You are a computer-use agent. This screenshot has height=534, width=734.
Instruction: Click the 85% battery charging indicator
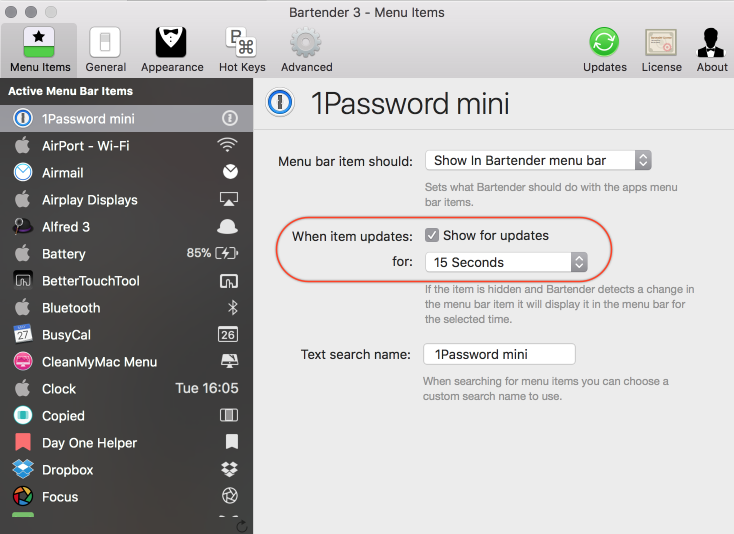pyautogui.click(x=212, y=253)
